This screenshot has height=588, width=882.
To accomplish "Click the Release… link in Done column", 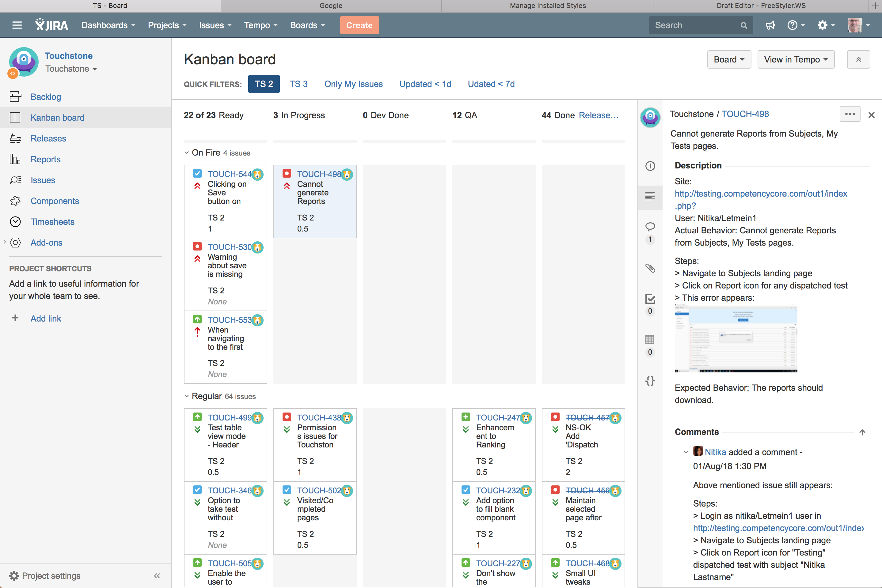I will tap(599, 115).
